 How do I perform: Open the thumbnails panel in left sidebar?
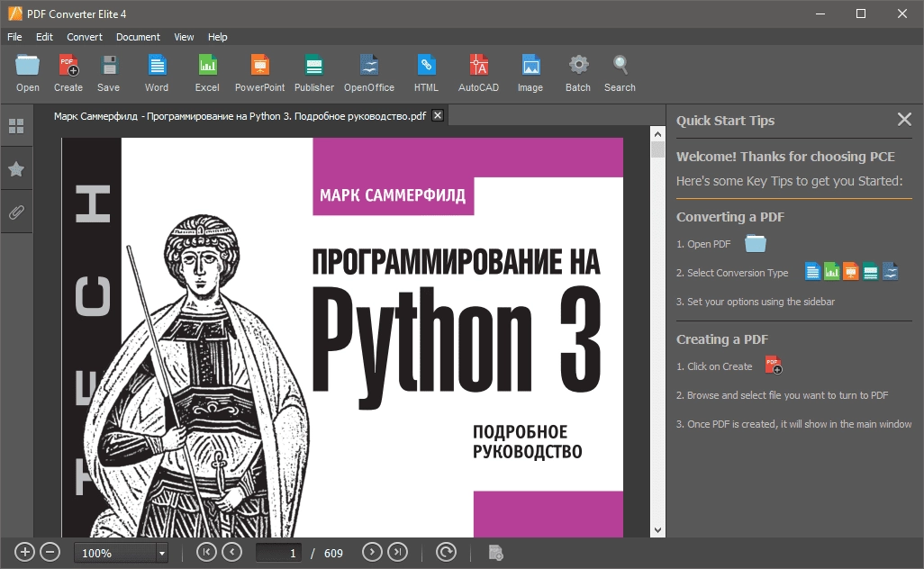pyautogui.click(x=16, y=126)
